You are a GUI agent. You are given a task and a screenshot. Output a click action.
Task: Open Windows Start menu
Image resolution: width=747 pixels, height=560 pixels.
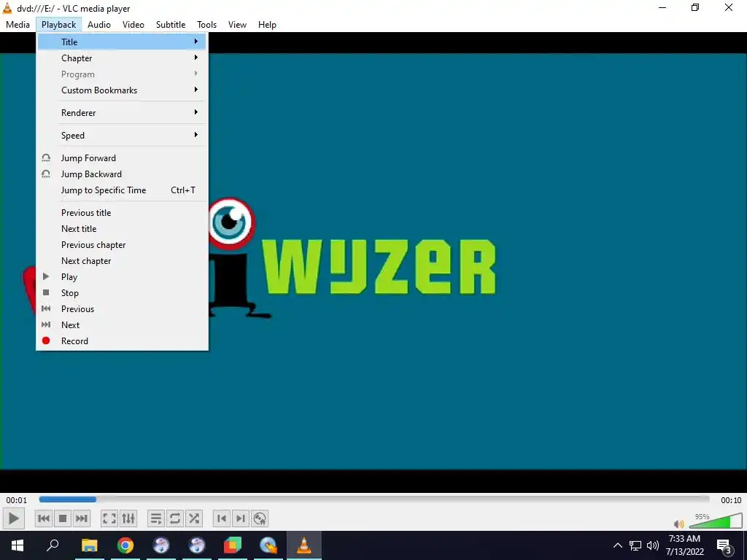click(x=18, y=545)
